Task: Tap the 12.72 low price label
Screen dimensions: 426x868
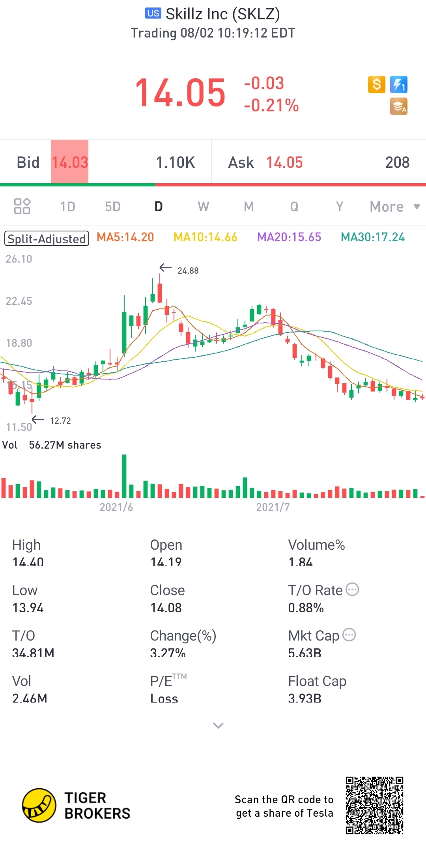Action: (60, 421)
